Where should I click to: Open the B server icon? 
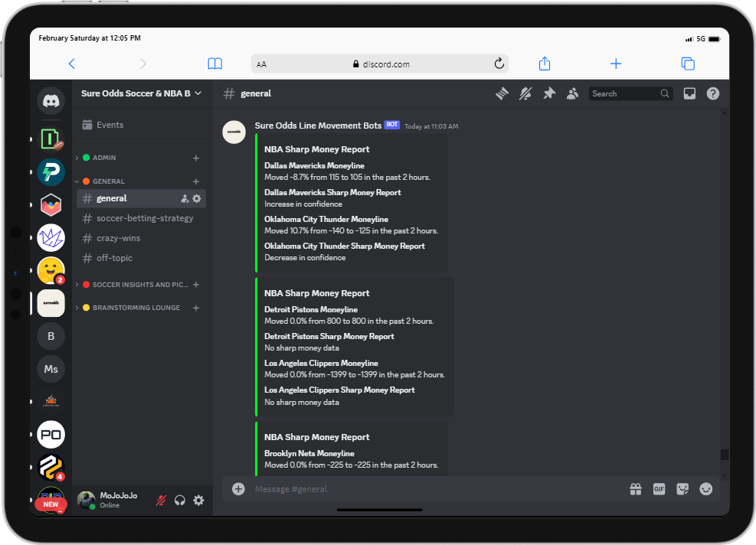[x=51, y=336]
